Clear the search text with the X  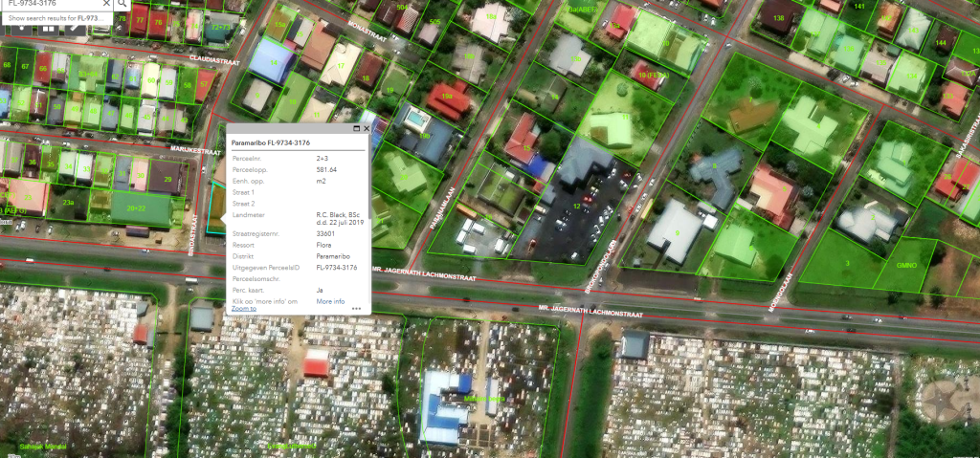coord(104,4)
